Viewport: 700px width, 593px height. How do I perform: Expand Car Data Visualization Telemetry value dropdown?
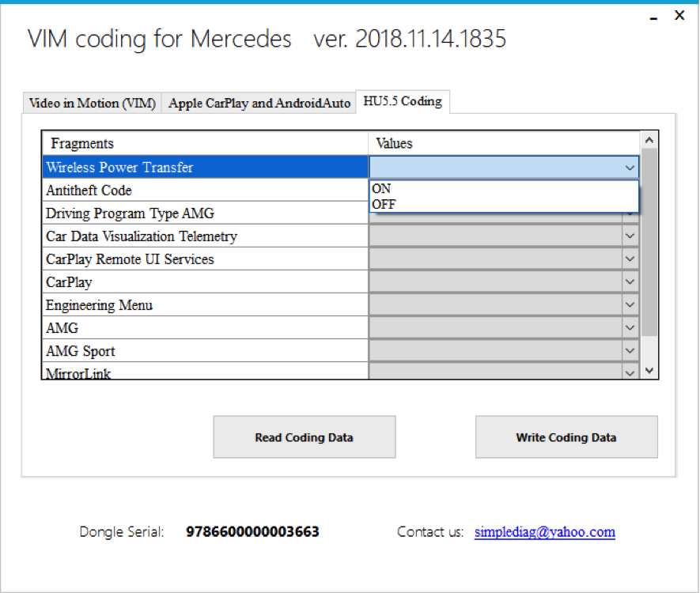[x=630, y=236]
